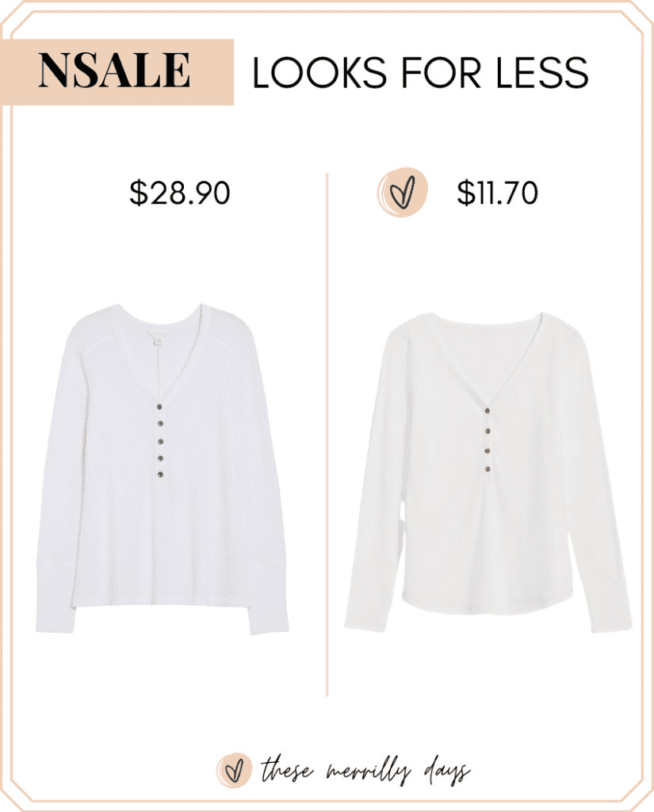This screenshot has height=812, width=654.
Task: Click the vertical divider line between the tops
Action: coord(327,435)
